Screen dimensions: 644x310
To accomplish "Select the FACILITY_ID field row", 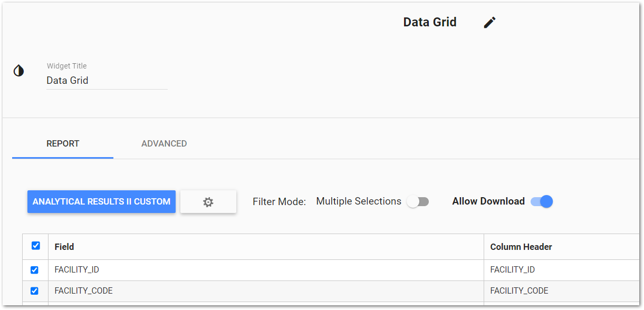I will (211, 269).
